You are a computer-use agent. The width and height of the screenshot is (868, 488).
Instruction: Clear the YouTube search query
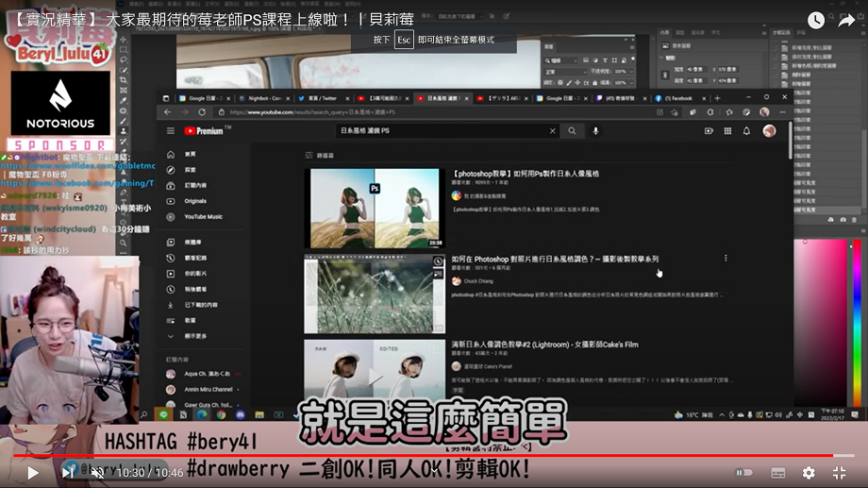pyautogui.click(x=553, y=130)
